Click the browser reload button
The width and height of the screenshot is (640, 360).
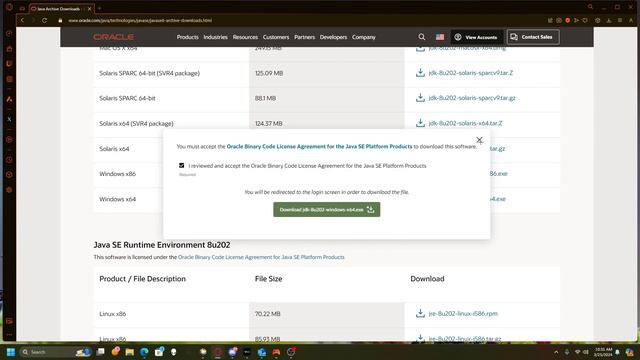coord(44,20)
